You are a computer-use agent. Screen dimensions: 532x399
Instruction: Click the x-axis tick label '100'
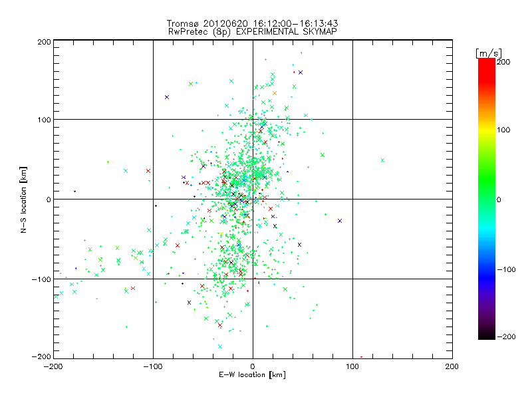pos(352,366)
